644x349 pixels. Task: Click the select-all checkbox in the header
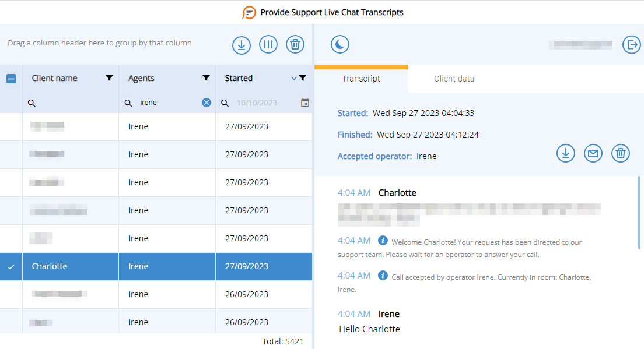click(x=11, y=77)
